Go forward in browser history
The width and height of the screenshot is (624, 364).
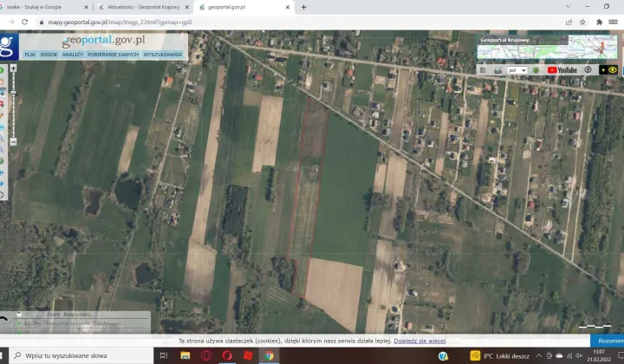point(10,23)
